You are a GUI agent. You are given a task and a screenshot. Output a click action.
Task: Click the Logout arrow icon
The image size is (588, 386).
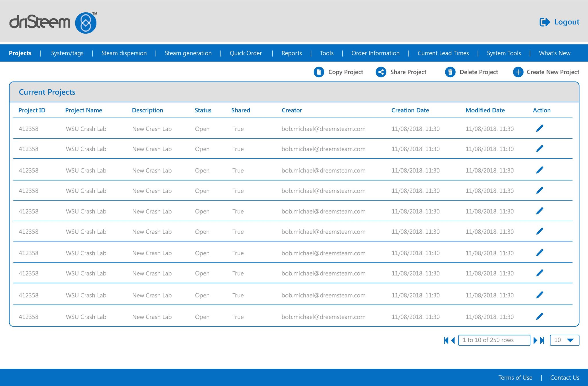(545, 22)
